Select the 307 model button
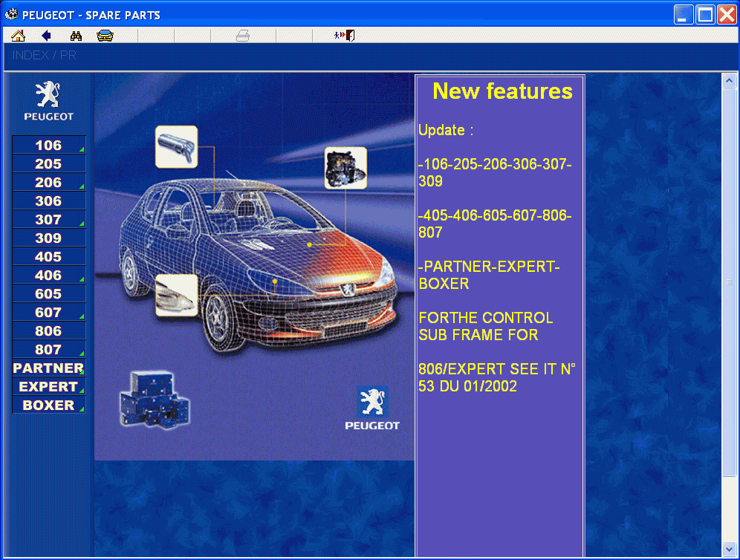Viewport: 740px width, 560px height. (x=48, y=219)
